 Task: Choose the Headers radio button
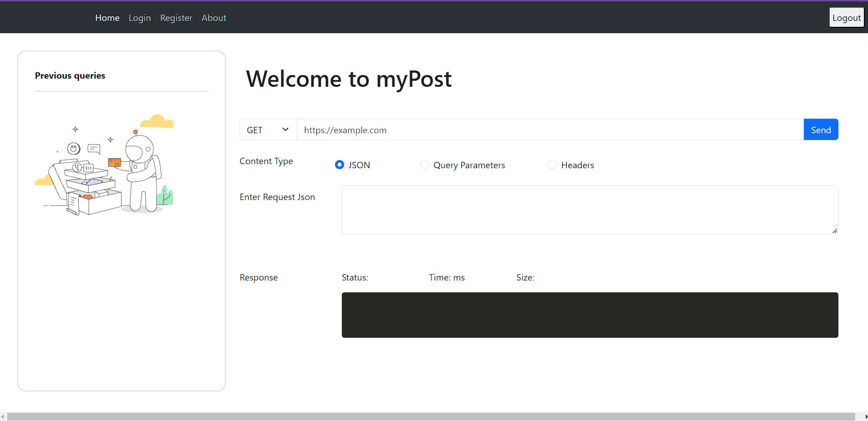coord(552,165)
